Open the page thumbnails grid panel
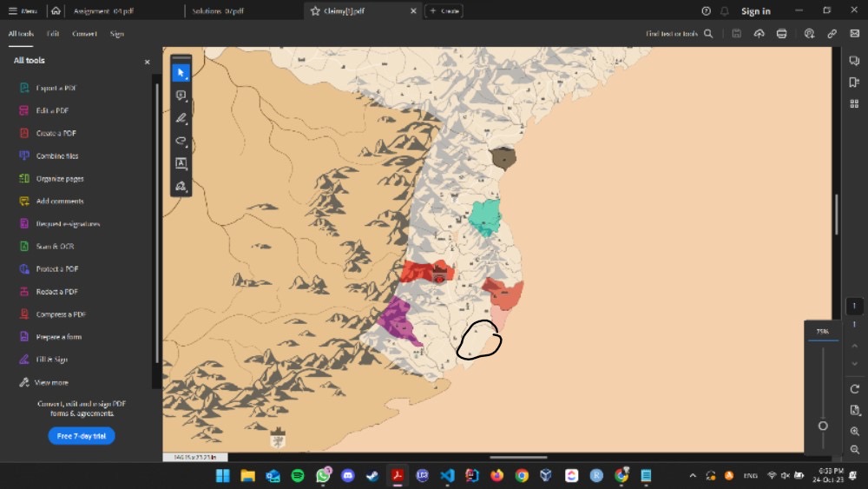The image size is (868, 489). coord(854,103)
